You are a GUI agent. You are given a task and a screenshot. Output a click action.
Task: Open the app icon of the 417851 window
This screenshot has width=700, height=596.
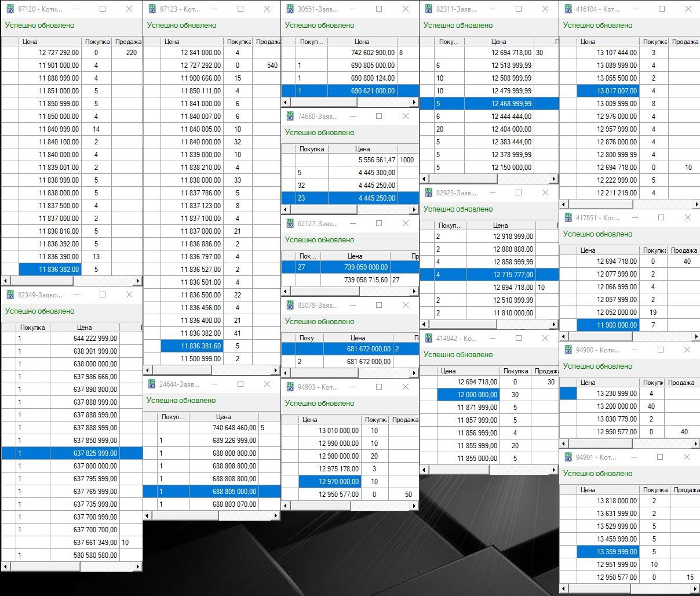[568, 217]
